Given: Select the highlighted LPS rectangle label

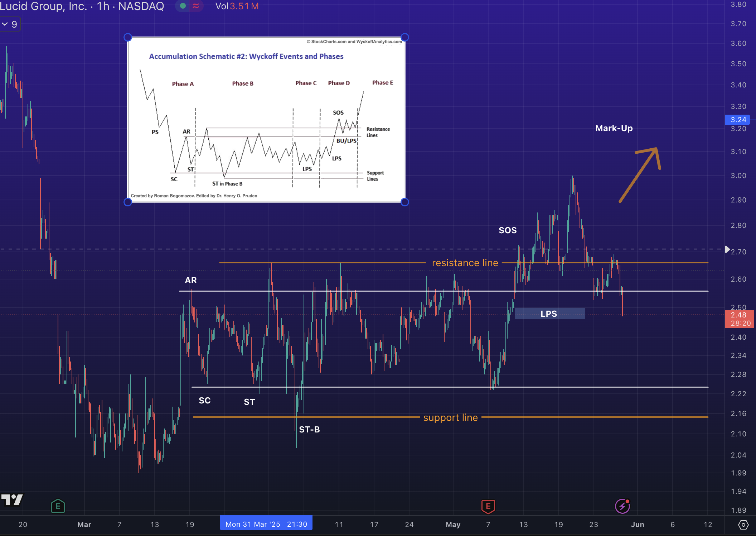Looking at the screenshot, I should coord(549,314).
